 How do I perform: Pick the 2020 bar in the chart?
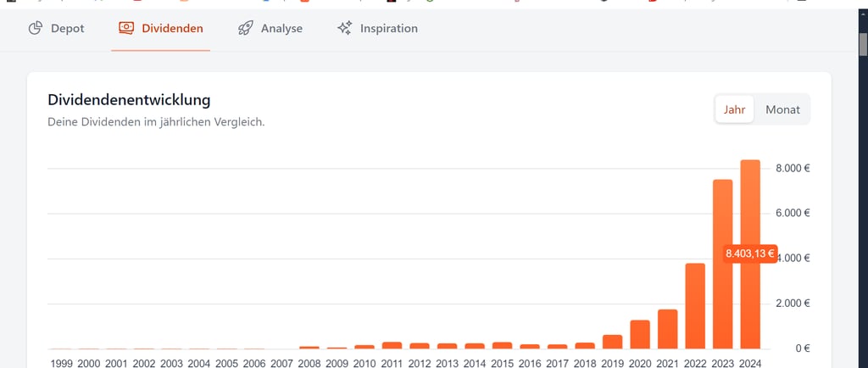tap(640, 334)
